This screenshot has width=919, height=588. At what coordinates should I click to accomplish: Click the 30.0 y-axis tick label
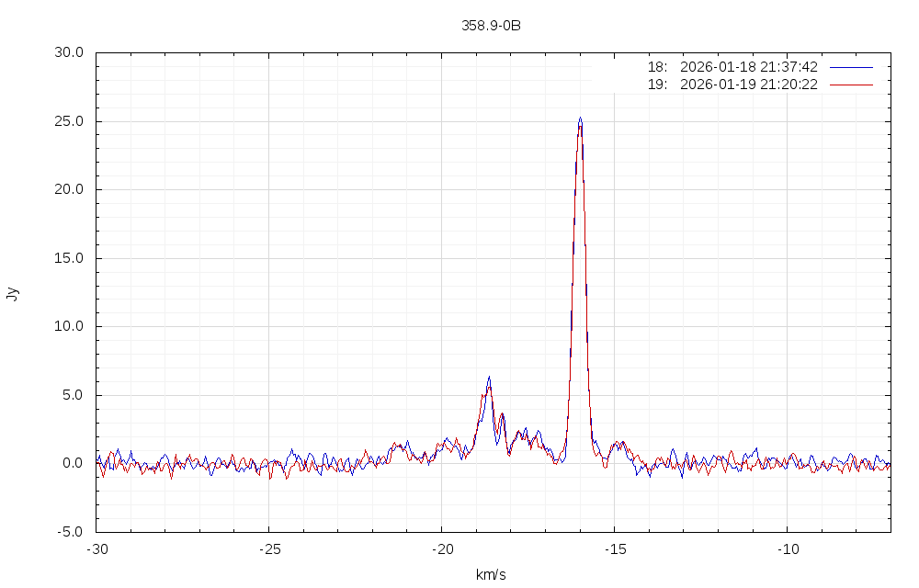(68, 53)
